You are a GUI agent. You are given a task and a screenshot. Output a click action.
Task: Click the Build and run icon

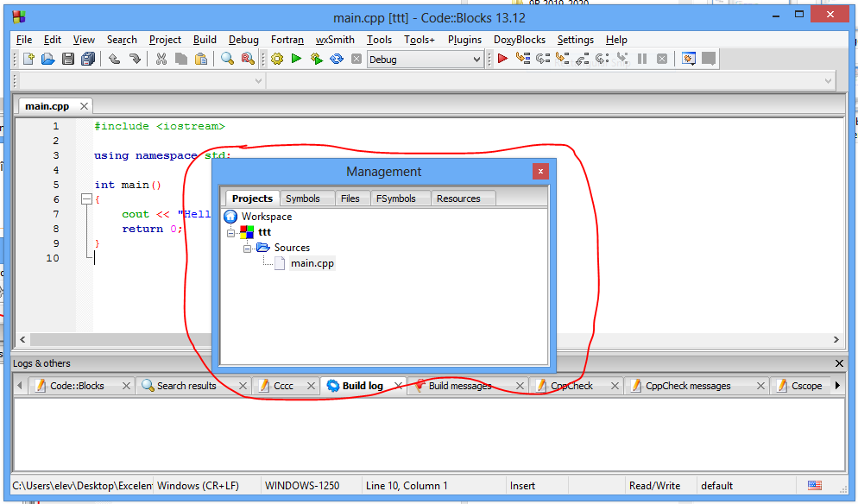coord(316,59)
